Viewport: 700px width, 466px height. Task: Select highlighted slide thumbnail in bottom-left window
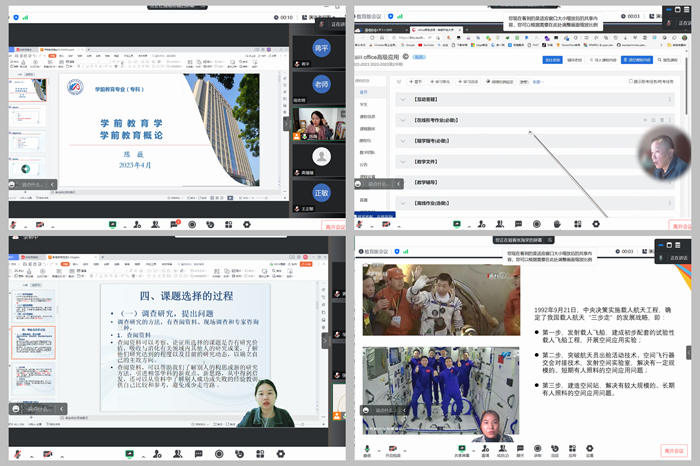33,342
